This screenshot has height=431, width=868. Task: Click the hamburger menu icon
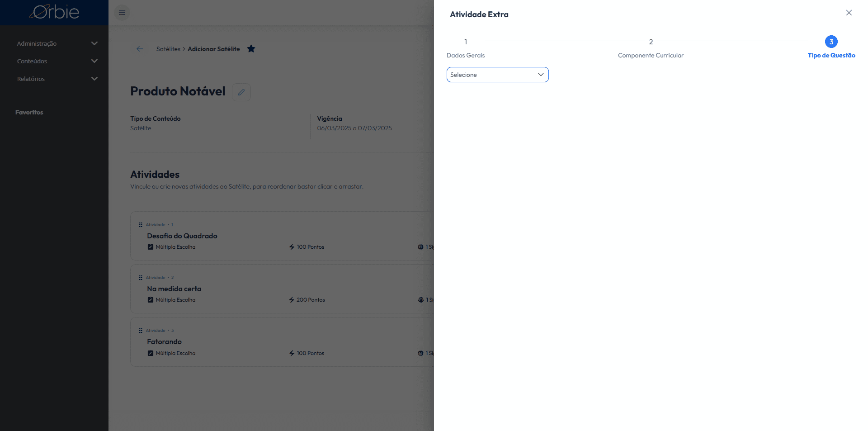122,13
